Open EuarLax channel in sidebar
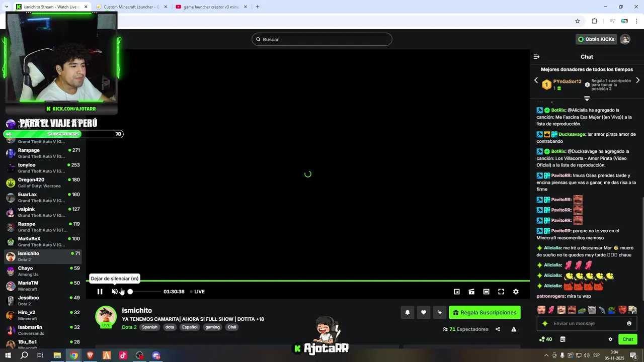This screenshot has height=362, width=644. [43, 197]
